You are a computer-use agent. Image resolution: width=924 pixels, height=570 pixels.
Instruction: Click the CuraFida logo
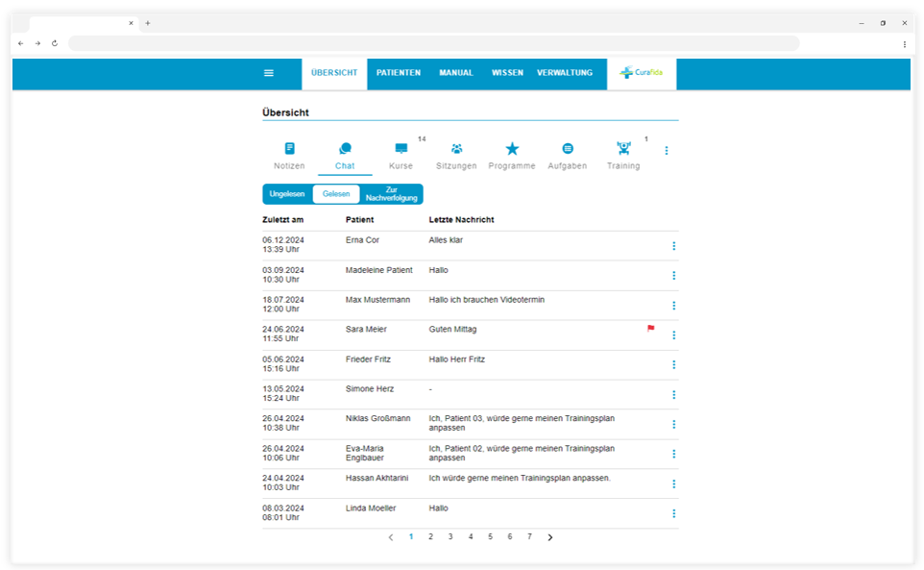[642, 72]
